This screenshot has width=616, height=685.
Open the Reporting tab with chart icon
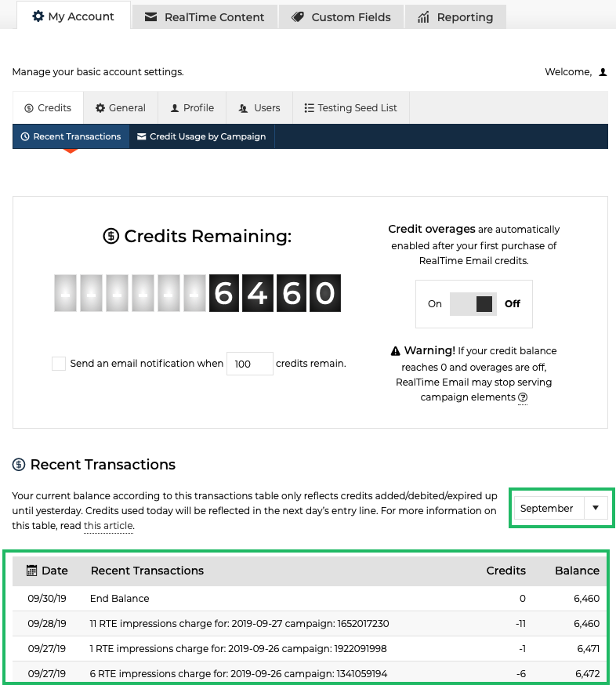pyautogui.click(x=455, y=16)
